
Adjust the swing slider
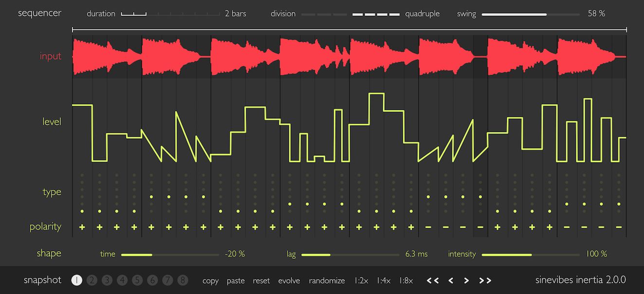pos(531,14)
